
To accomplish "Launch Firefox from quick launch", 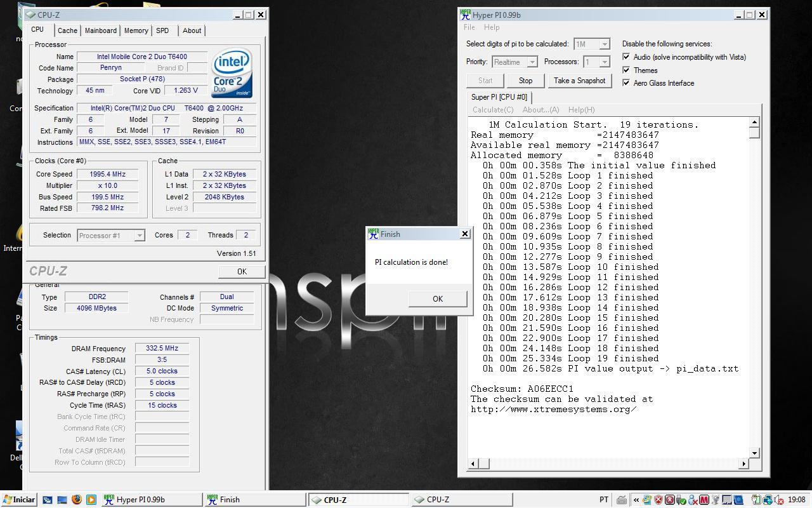I will tap(77, 500).
